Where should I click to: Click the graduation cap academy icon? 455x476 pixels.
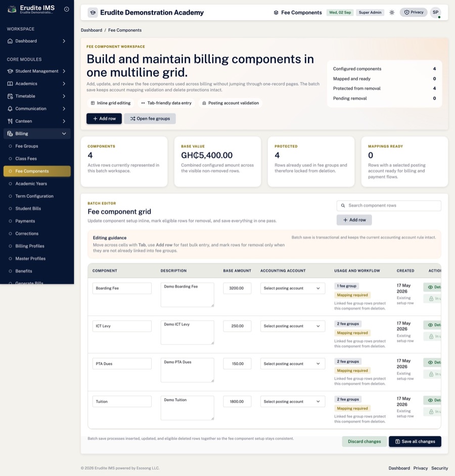(93, 13)
